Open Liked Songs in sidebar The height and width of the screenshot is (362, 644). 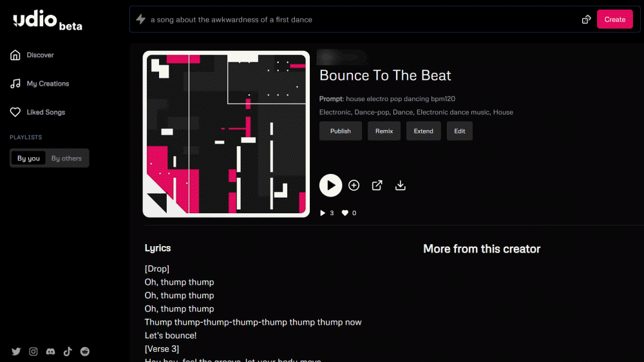[x=45, y=112]
